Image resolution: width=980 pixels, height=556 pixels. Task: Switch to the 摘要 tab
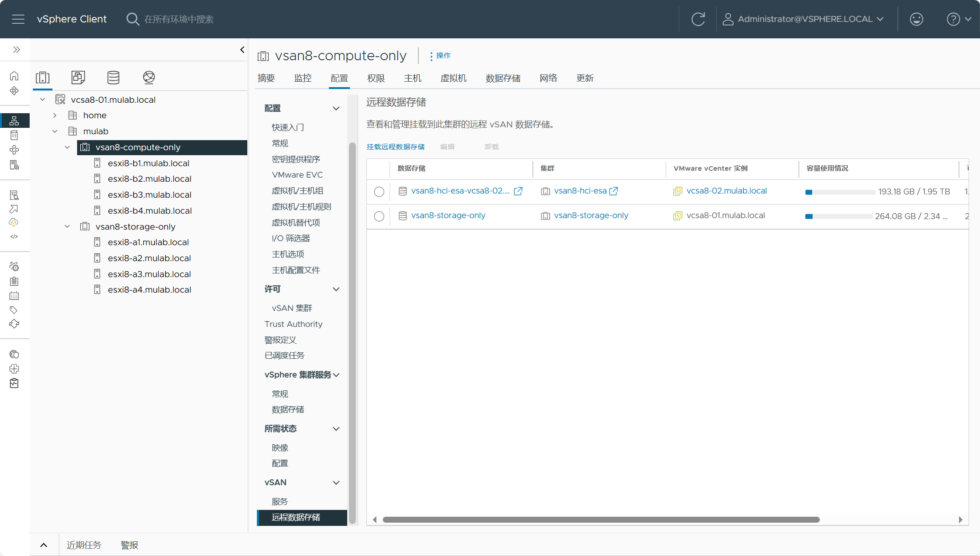pyautogui.click(x=266, y=78)
